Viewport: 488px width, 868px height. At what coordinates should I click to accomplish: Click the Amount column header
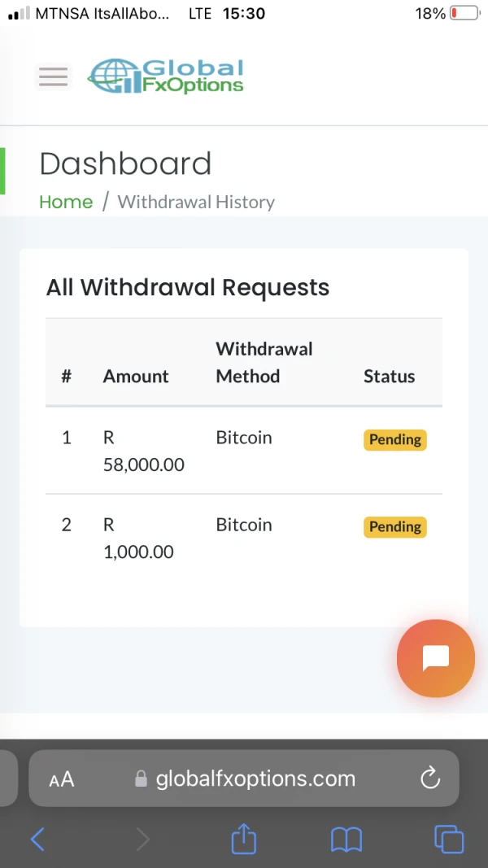pos(136,376)
